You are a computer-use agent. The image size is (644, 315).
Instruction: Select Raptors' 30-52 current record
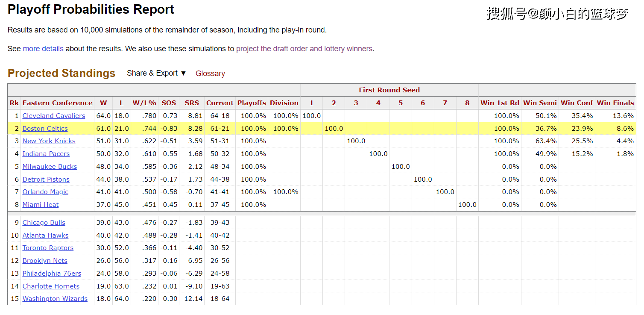(x=220, y=247)
